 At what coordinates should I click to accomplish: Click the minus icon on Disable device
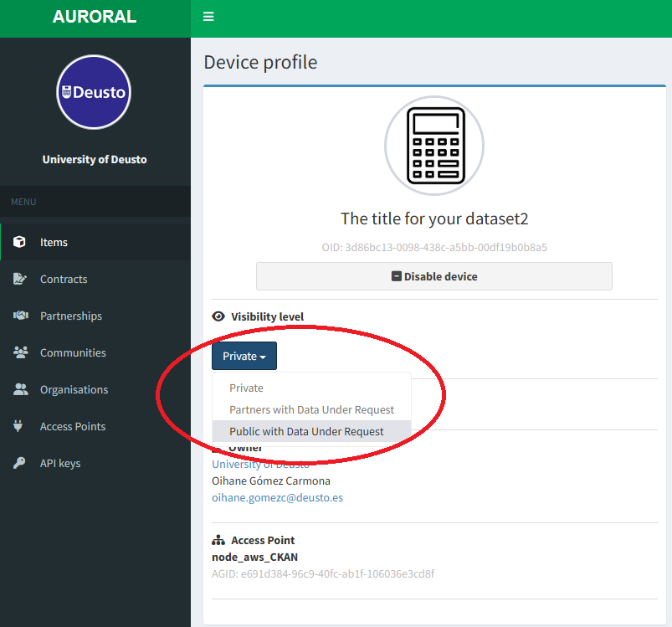tap(397, 276)
